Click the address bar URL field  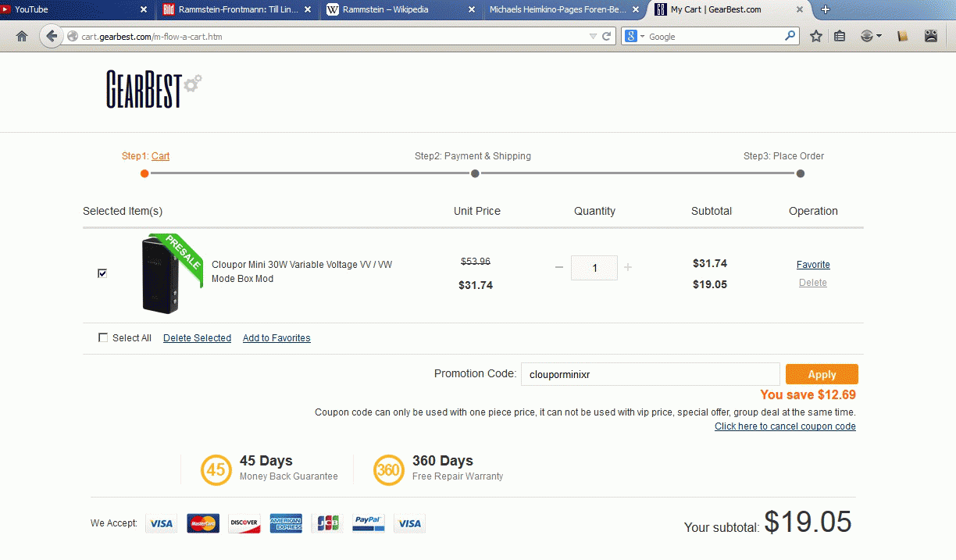(328, 36)
